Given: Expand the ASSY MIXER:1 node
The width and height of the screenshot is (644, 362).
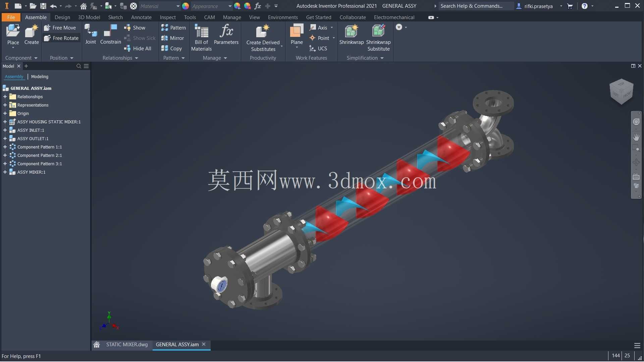Looking at the screenshot, I should pyautogui.click(x=5, y=172).
